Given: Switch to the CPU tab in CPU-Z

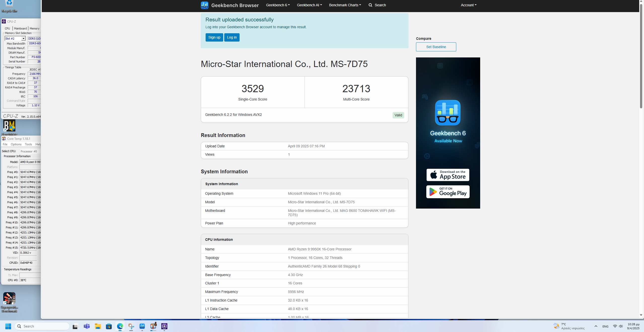Looking at the screenshot, I should point(7,28).
